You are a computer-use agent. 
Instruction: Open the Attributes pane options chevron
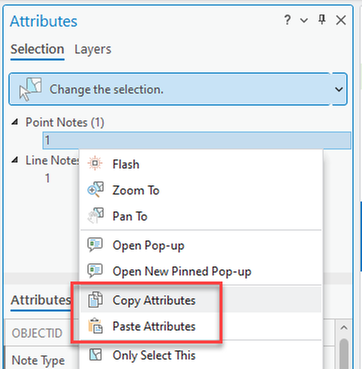coord(304,21)
